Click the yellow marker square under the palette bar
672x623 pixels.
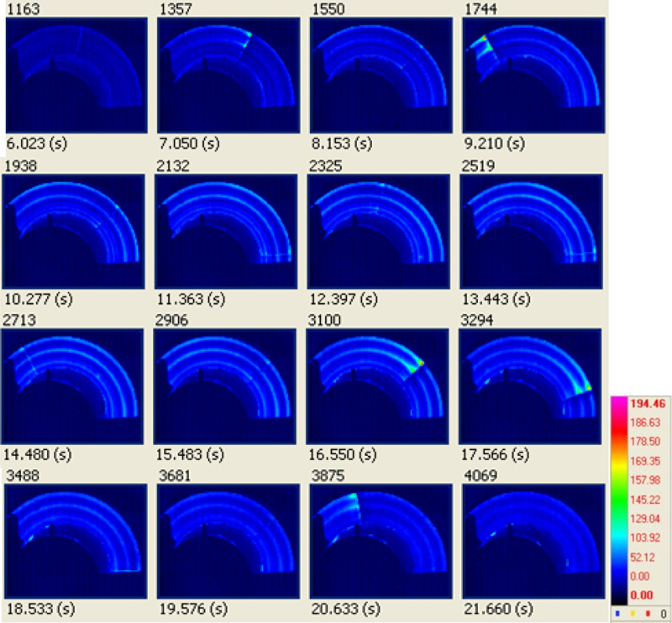[632, 613]
